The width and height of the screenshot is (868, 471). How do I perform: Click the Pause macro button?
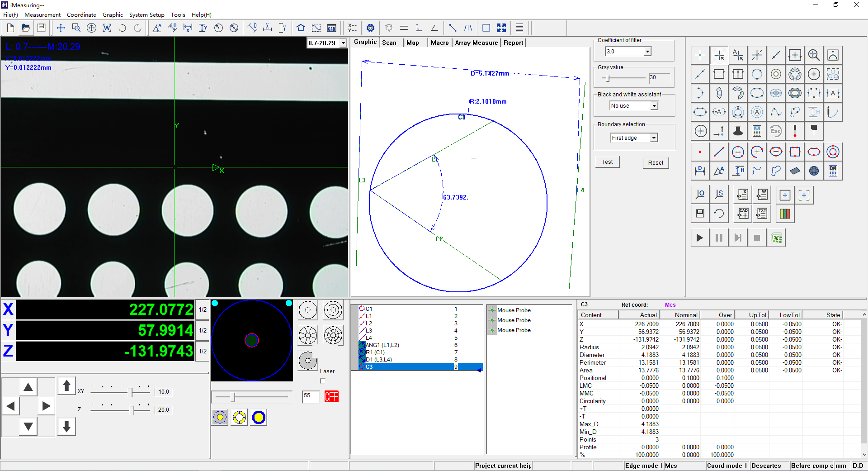719,238
